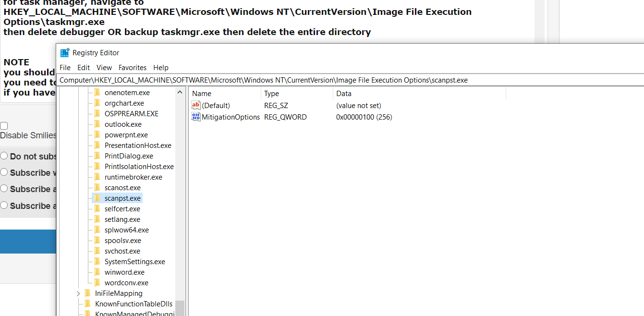Click the MitigationOptions binary value icon
644x316 pixels.
point(196,117)
